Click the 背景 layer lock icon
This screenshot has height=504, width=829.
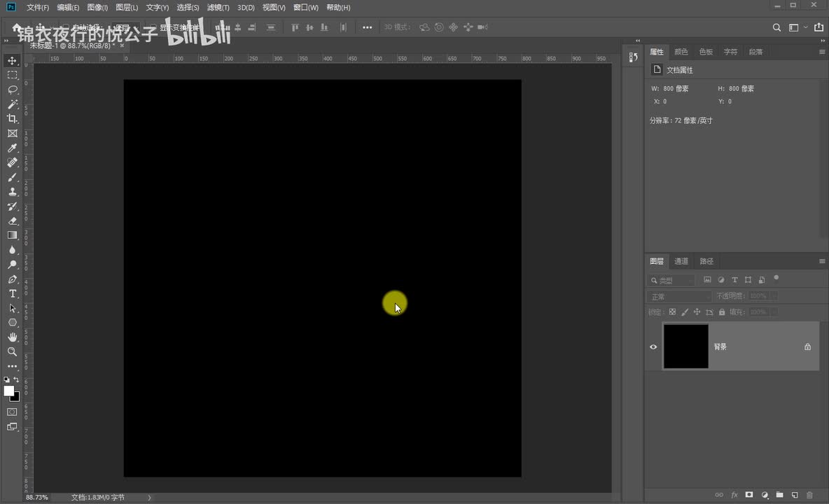tap(807, 347)
